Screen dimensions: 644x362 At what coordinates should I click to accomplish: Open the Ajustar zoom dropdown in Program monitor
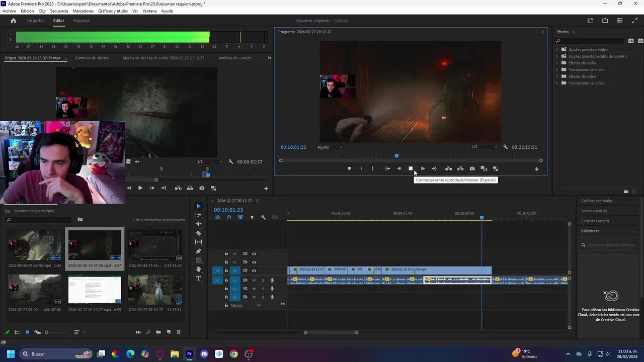330,147
